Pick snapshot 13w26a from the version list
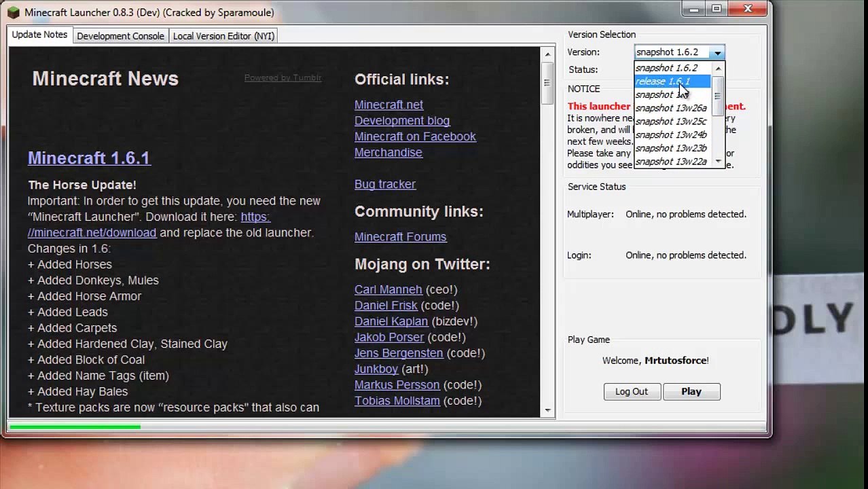The image size is (868, 489). click(x=671, y=108)
